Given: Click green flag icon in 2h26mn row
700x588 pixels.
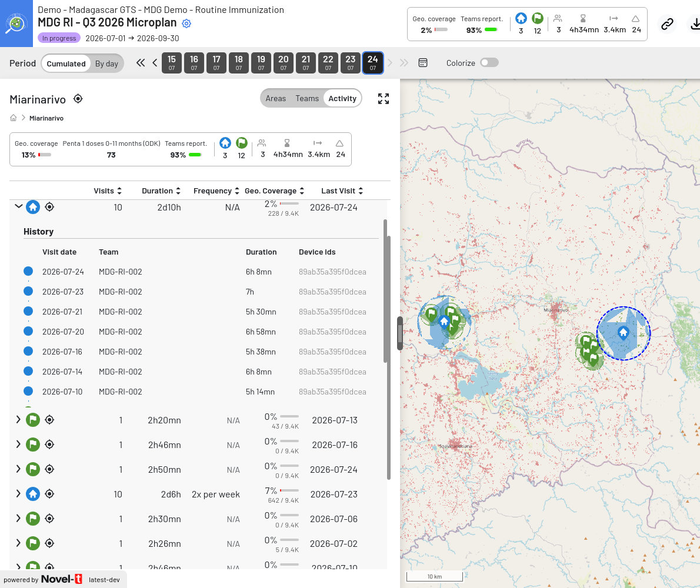Looking at the screenshot, I should coord(33,543).
